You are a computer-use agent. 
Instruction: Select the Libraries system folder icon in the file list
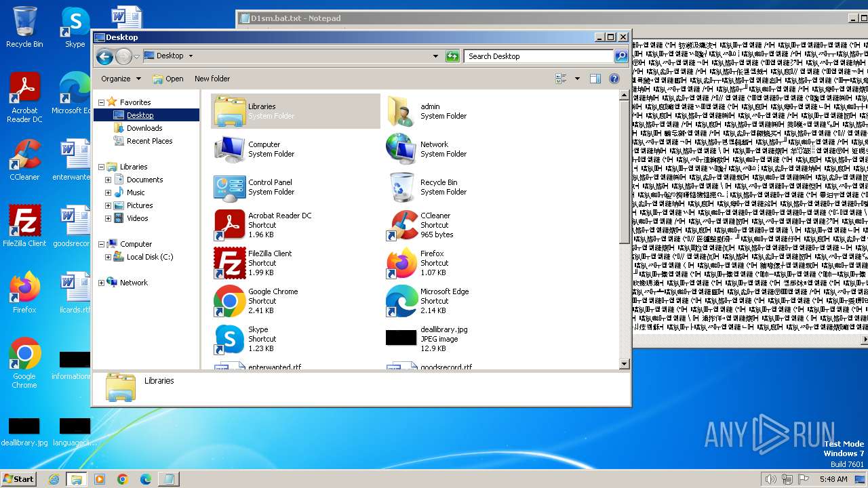(230, 111)
